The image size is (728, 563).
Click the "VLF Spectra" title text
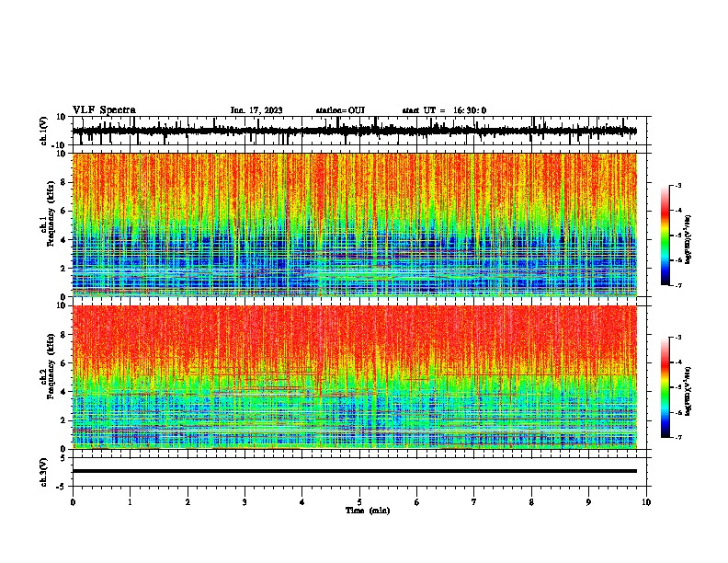point(104,110)
